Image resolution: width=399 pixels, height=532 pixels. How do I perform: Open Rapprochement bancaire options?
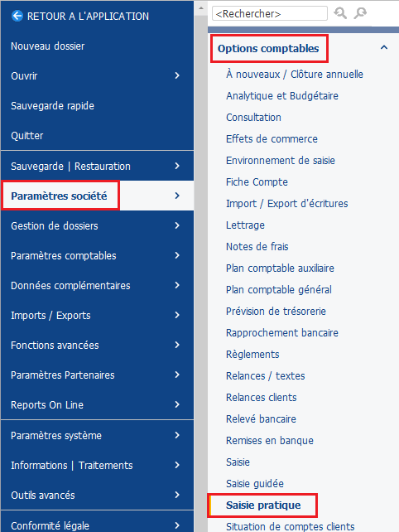pyautogui.click(x=282, y=333)
